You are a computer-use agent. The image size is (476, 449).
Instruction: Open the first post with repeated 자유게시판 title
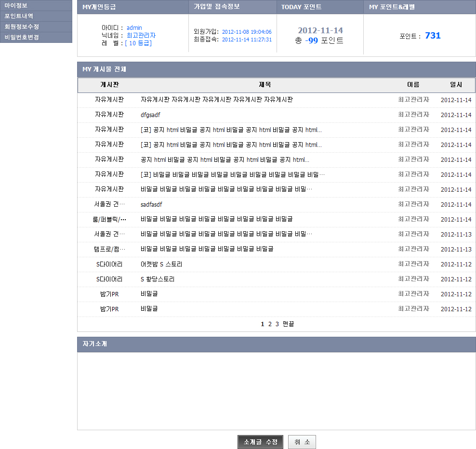tap(216, 100)
